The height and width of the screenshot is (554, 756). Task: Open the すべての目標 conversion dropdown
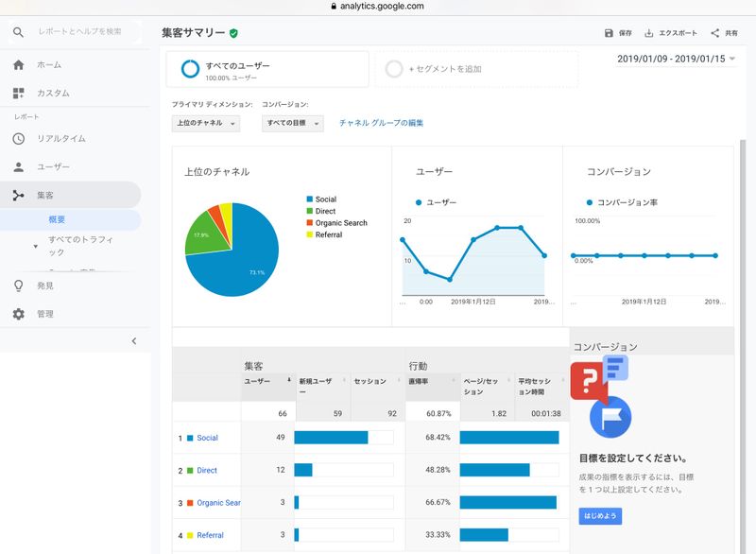[292, 124]
